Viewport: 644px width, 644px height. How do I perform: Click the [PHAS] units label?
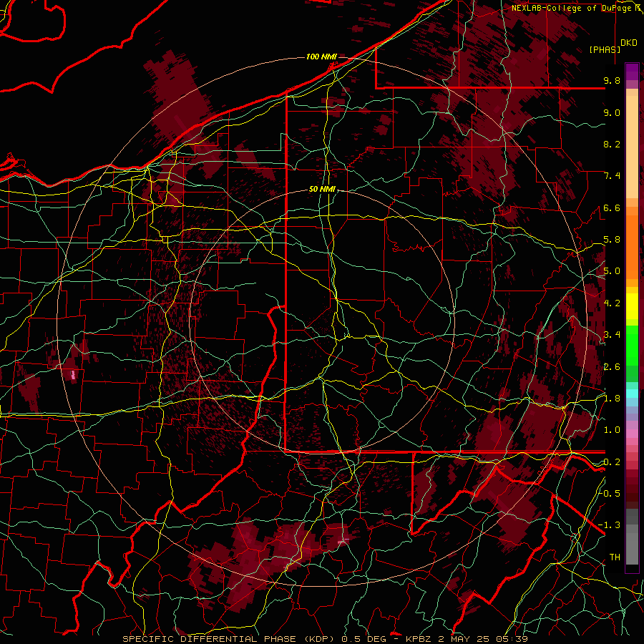pyautogui.click(x=605, y=49)
